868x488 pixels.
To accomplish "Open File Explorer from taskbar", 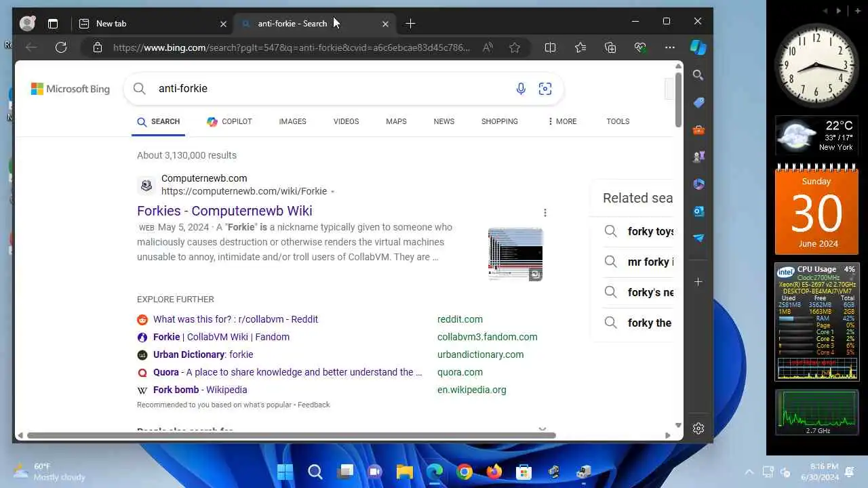I will click(405, 471).
